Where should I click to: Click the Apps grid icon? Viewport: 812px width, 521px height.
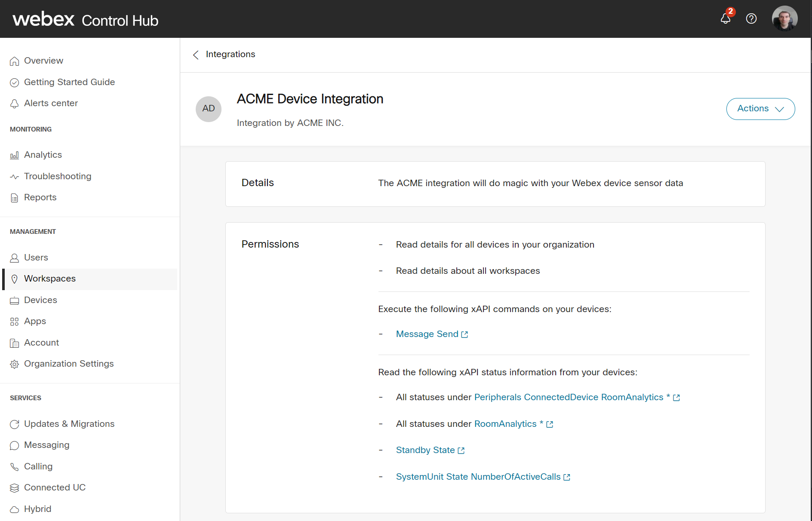click(x=15, y=322)
